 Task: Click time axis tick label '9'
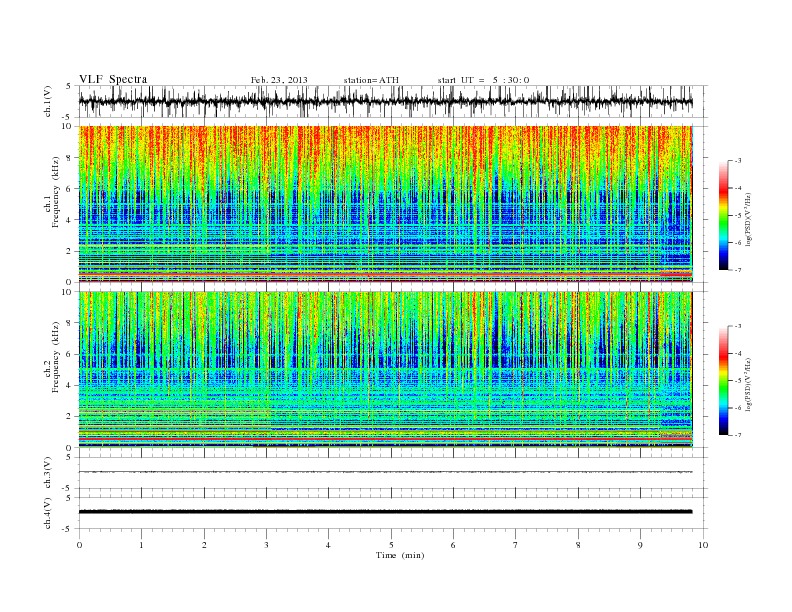pos(640,545)
